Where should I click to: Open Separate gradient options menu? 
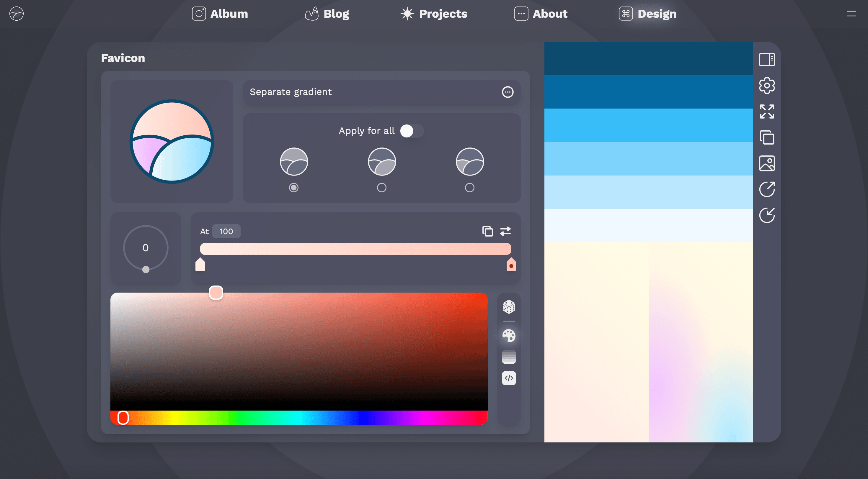tap(508, 92)
